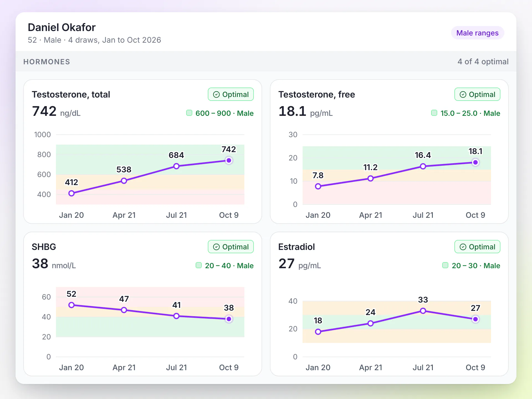This screenshot has width=532, height=399.
Task: Click the 'Testosterone, free' card title
Action: coord(317,94)
